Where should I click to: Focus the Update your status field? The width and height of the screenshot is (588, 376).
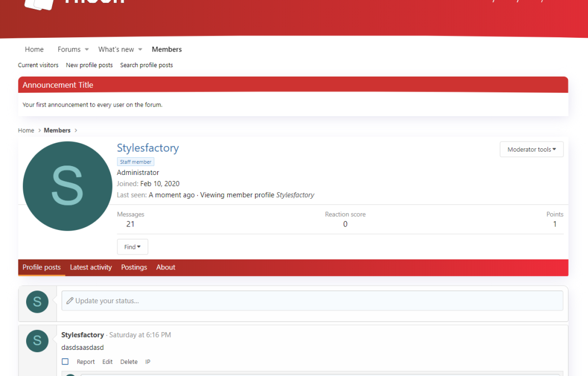point(312,300)
